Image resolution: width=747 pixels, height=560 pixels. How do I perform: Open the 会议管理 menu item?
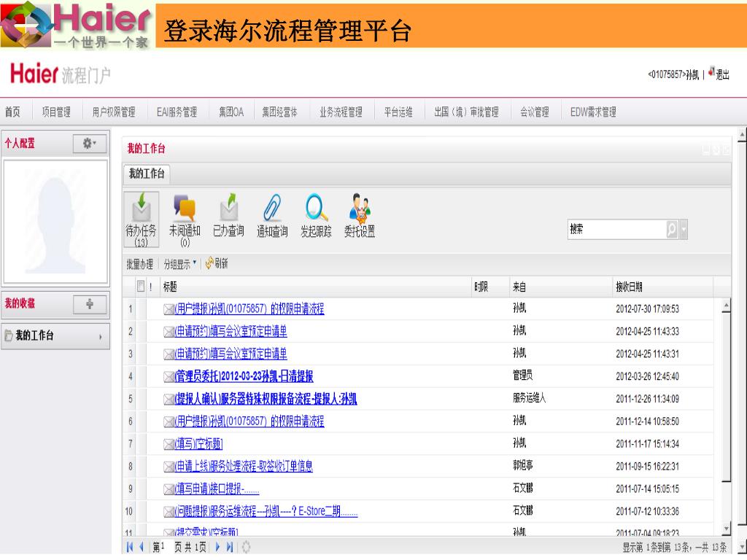(535, 112)
